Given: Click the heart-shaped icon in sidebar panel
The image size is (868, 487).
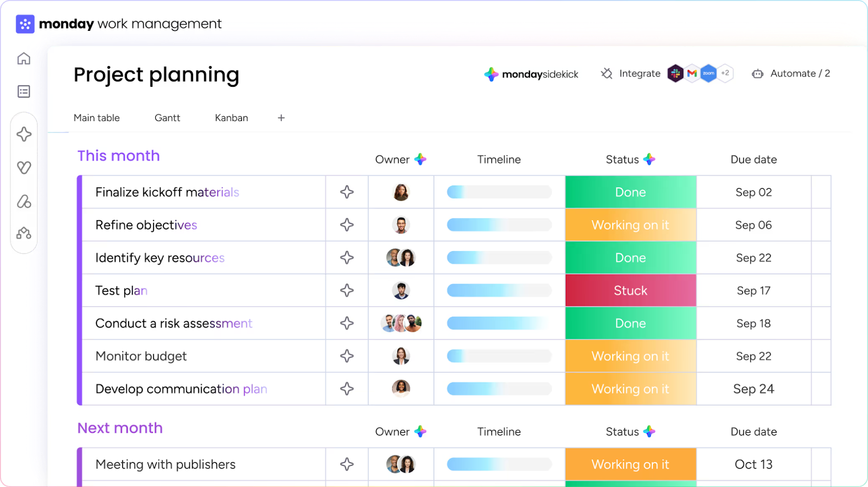Looking at the screenshot, I should [24, 168].
